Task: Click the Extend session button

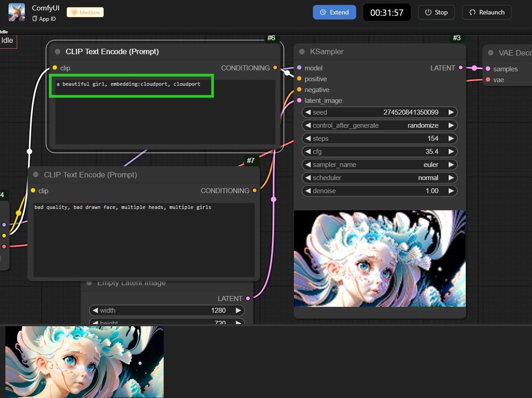Action: pos(334,12)
